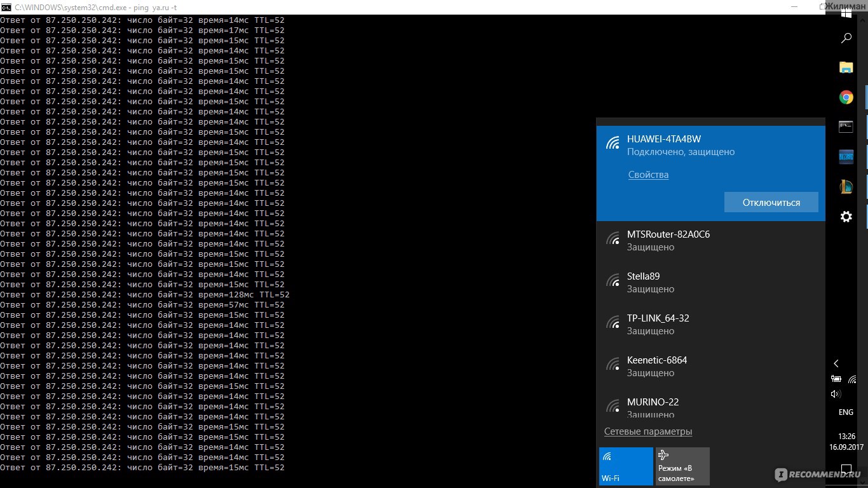
Task: Launch File Explorer from the taskbar
Action: pos(846,67)
